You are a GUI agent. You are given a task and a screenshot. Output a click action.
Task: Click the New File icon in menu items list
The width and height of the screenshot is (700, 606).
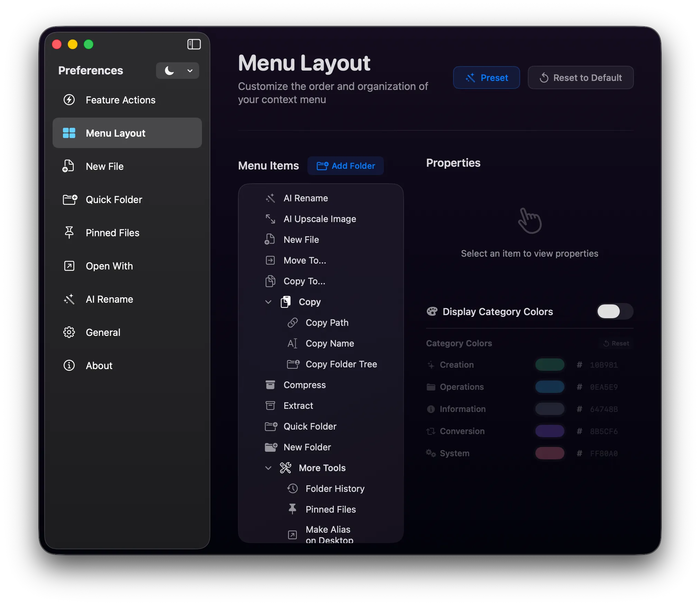[270, 240]
